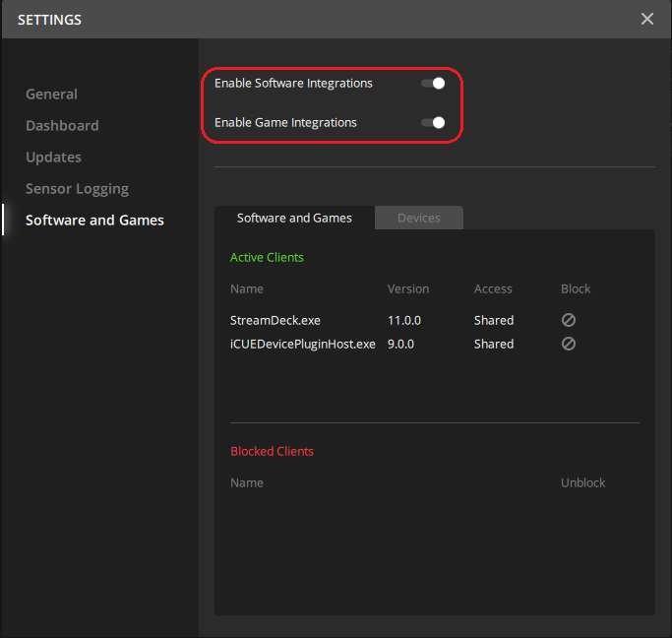Click the Block column header
This screenshot has height=638, width=672.
click(576, 288)
